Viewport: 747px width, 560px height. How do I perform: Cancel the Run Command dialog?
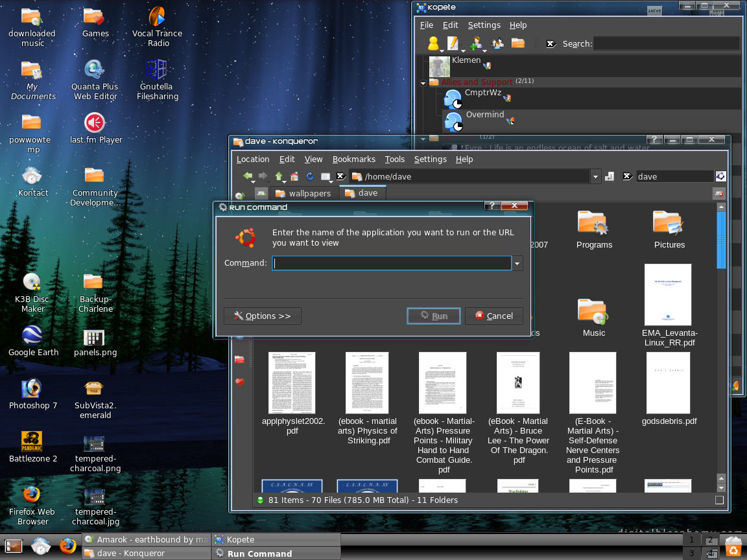[x=494, y=316]
